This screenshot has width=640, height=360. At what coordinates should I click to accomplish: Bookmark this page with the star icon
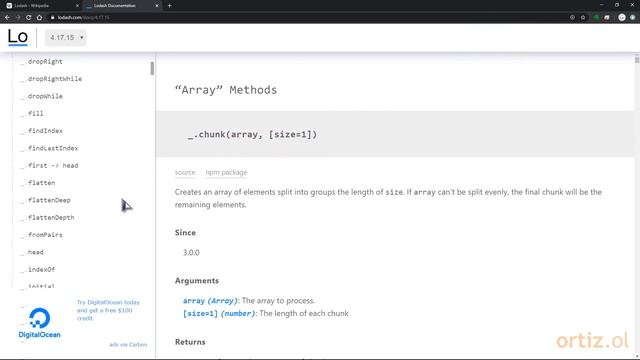pyautogui.click(x=583, y=18)
